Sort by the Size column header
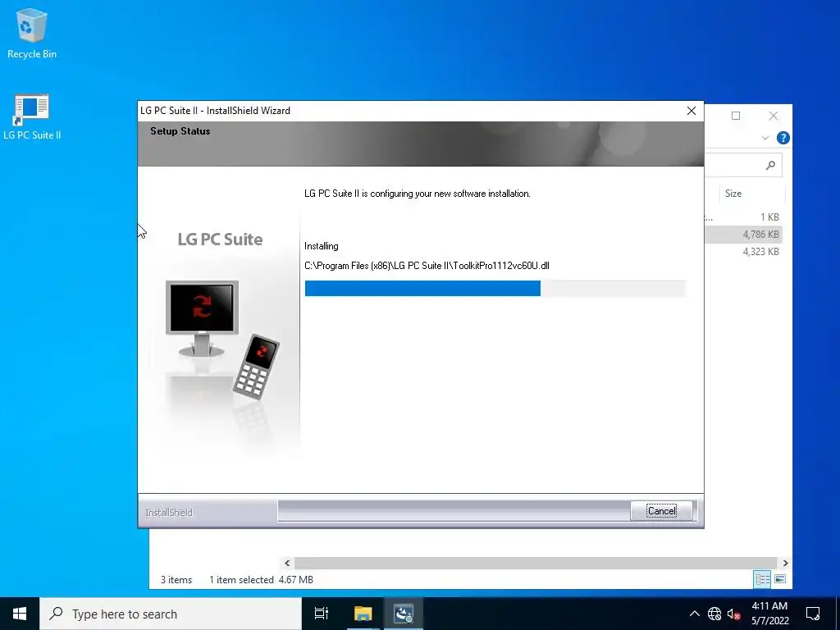840x630 pixels. (x=751, y=194)
